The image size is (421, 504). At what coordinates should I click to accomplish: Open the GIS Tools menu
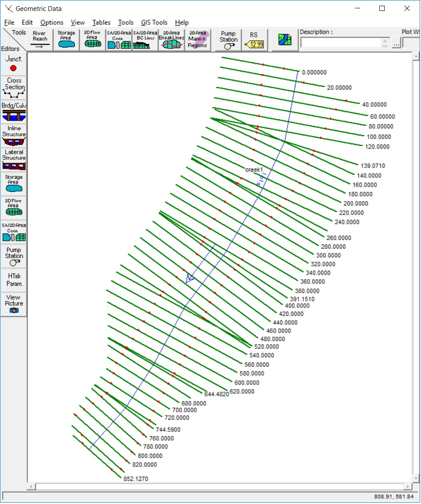pos(154,22)
